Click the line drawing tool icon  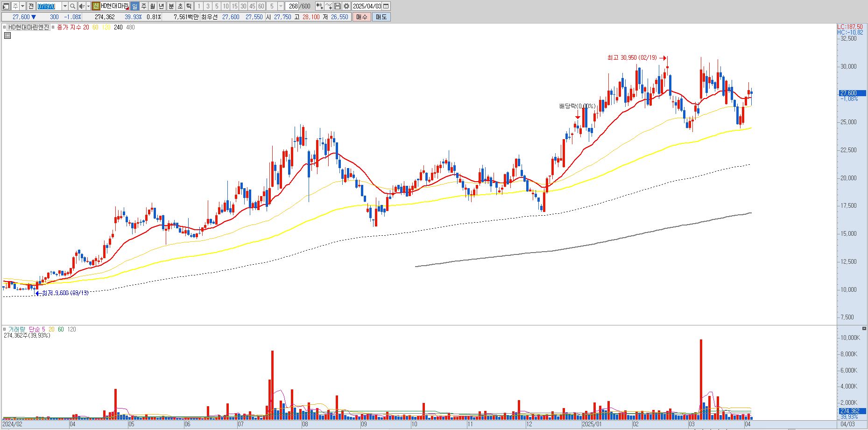point(329,6)
